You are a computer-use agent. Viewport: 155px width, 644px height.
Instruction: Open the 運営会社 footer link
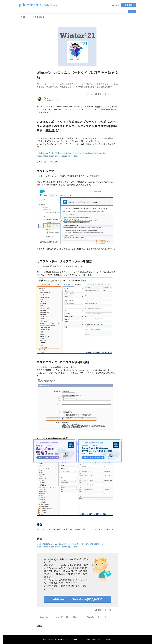click(x=75, y=639)
